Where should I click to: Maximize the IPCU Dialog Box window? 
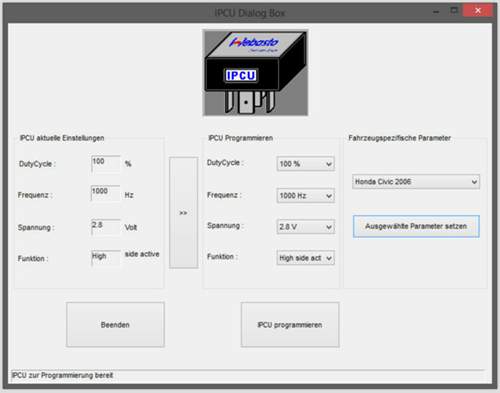(454, 11)
